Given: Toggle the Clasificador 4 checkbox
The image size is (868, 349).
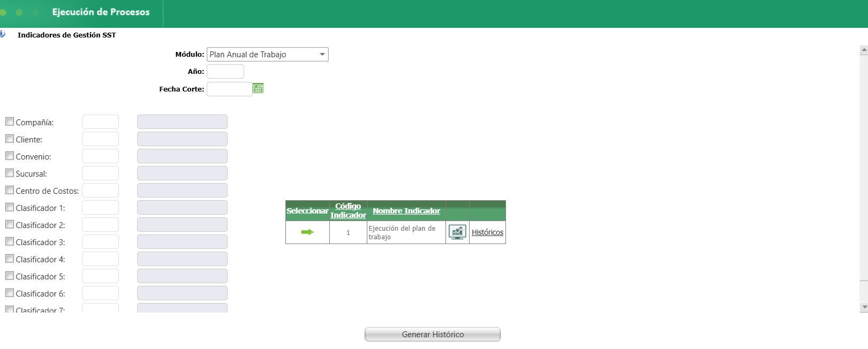Looking at the screenshot, I should click(10, 259).
